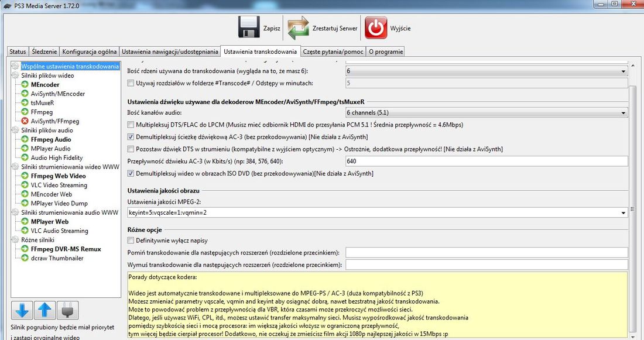Select Wspólne ustawienia transkodowania in the tree
644x340 pixels.
coord(70,66)
